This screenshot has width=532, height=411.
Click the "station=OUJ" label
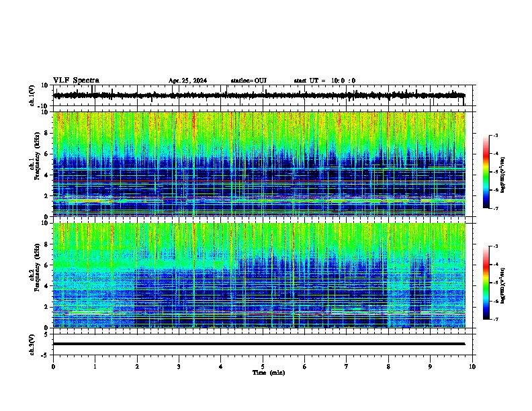pos(249,81)
